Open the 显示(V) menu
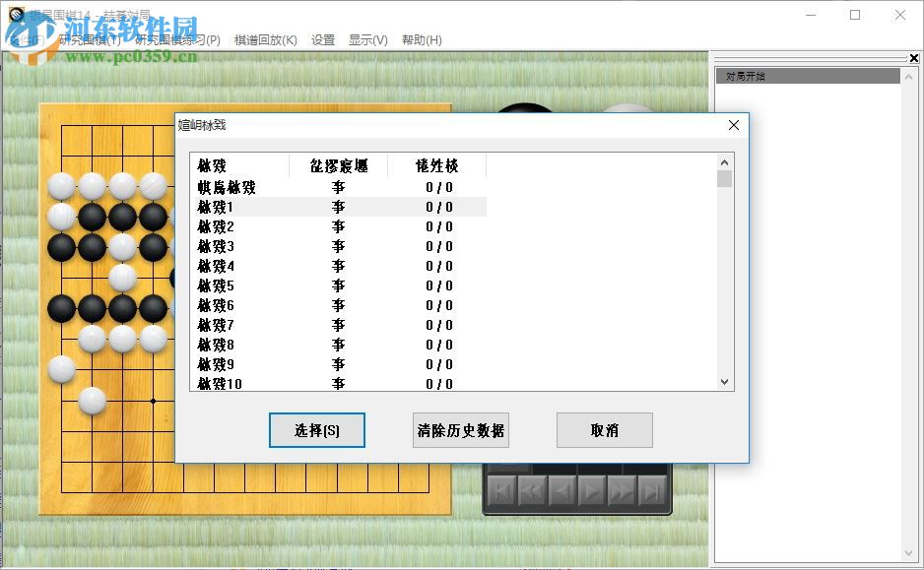924x570 pixels. point(367,39)
